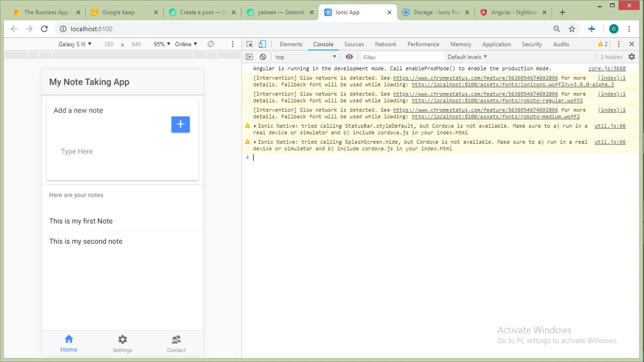The height and width of the screenshot is (362, 644).
Task: Close the DevTools panel
Action: point(632,44)
